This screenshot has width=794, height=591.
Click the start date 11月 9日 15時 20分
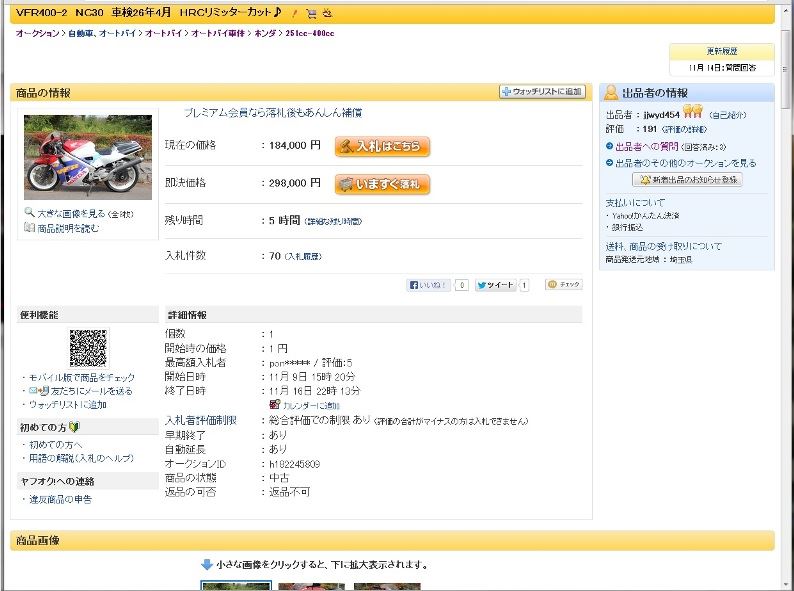click(312, 377)
